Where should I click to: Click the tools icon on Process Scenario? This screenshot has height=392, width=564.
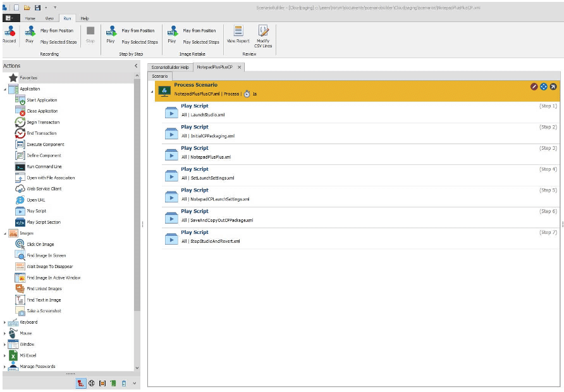click(553, 87)
